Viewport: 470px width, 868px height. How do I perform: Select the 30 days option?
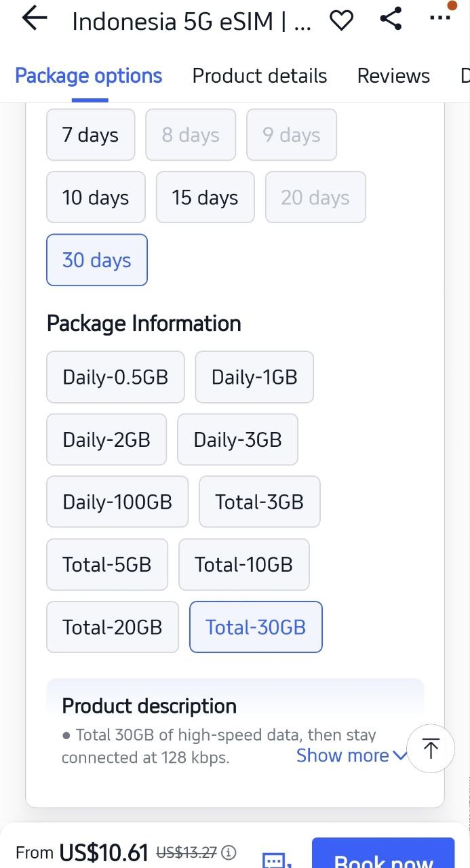[96, 260]
